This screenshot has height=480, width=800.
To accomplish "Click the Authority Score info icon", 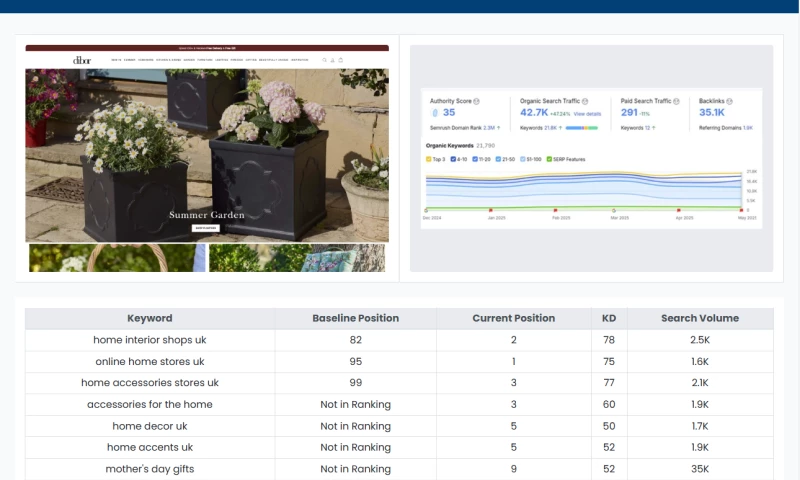I will coord(476,101).
